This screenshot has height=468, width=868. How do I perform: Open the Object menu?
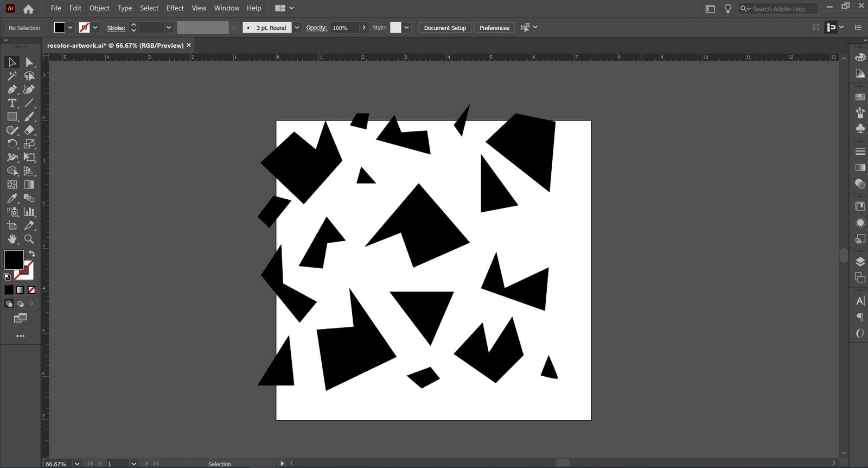click(99, 8)
